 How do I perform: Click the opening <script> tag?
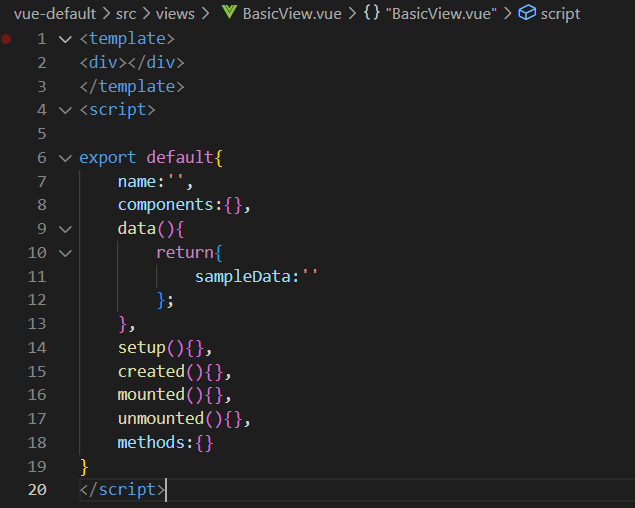coord(117,110)
